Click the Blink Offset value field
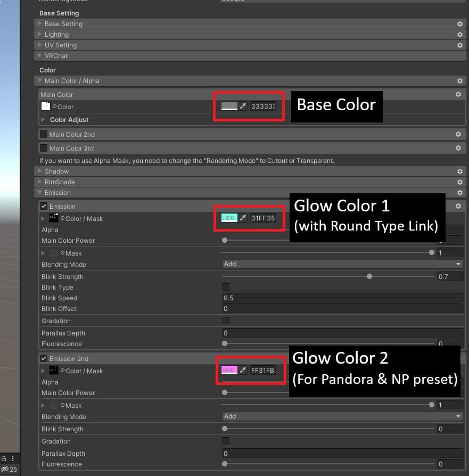The image size is (469, 476). pyautogui.click(x=342, y=309)
